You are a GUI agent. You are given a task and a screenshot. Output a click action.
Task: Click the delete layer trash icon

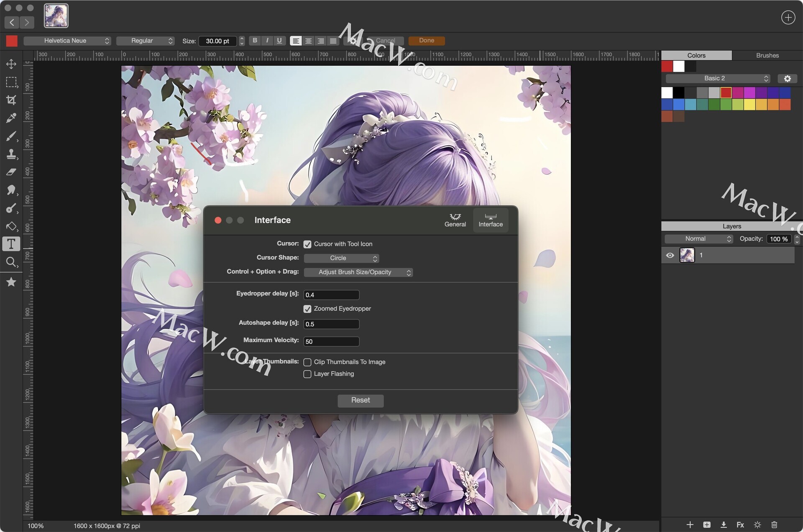(774, 524)
